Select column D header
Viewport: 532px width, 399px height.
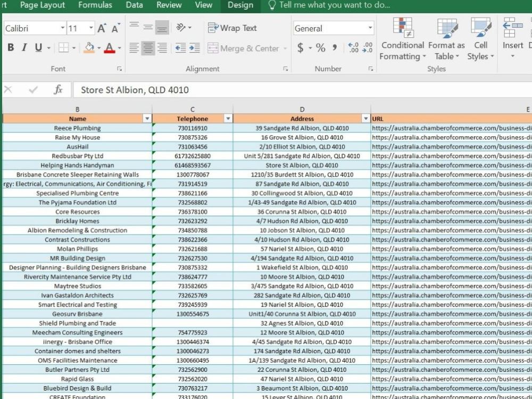[302, 109]
